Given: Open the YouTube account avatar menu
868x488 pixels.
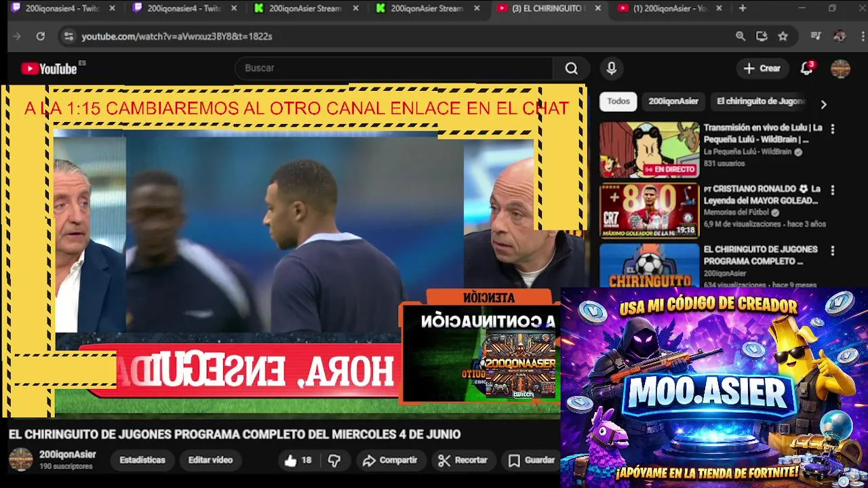Looking at the screenshot, I should pyautogui.click(x=841, y=68).
